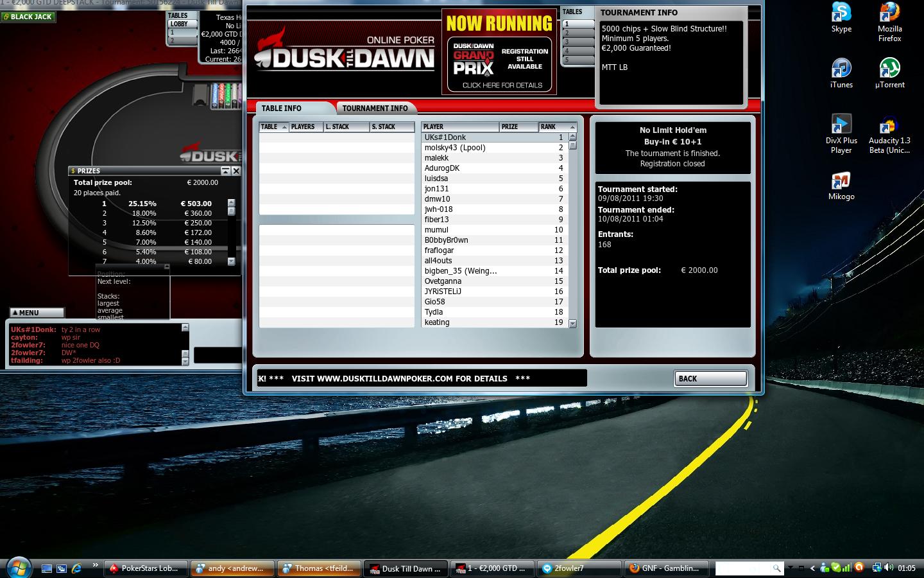Sort by Rank column header
Image resolution: width=924 pixels, height=578 pixels.
point(558,127)
